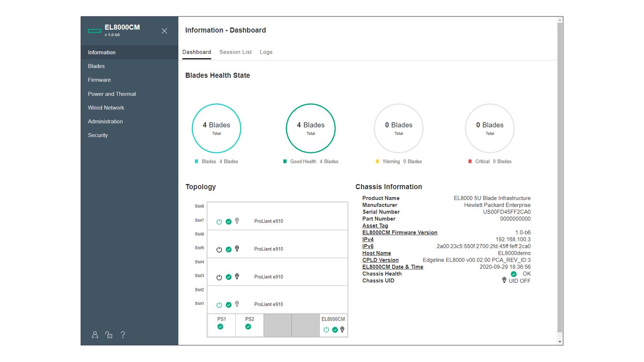Open Power and Thermal from the sidebar
This screenshot has width=644, height=362.
pos(112,94)
